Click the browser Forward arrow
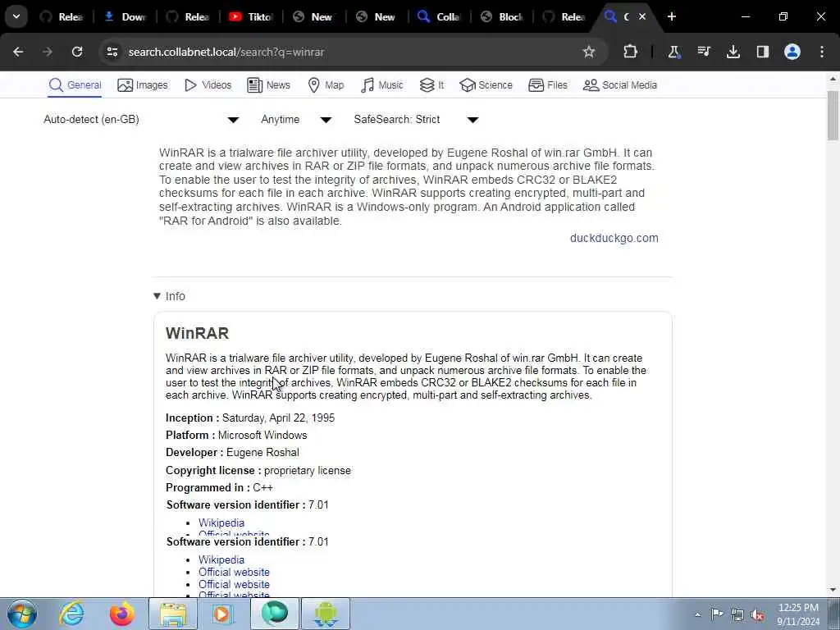The height and width of the screenshot is (630, 840). [48, 52]
